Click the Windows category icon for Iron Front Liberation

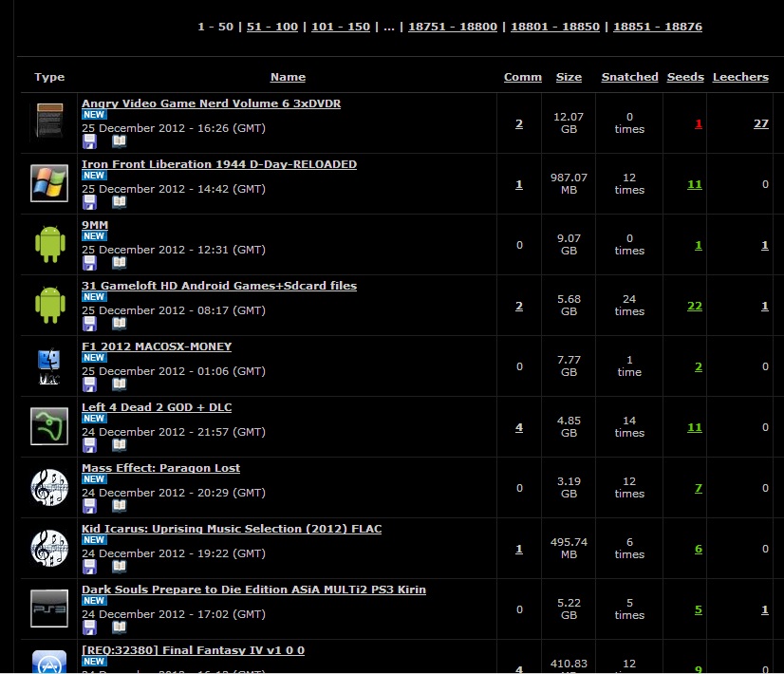coord(49,183)
